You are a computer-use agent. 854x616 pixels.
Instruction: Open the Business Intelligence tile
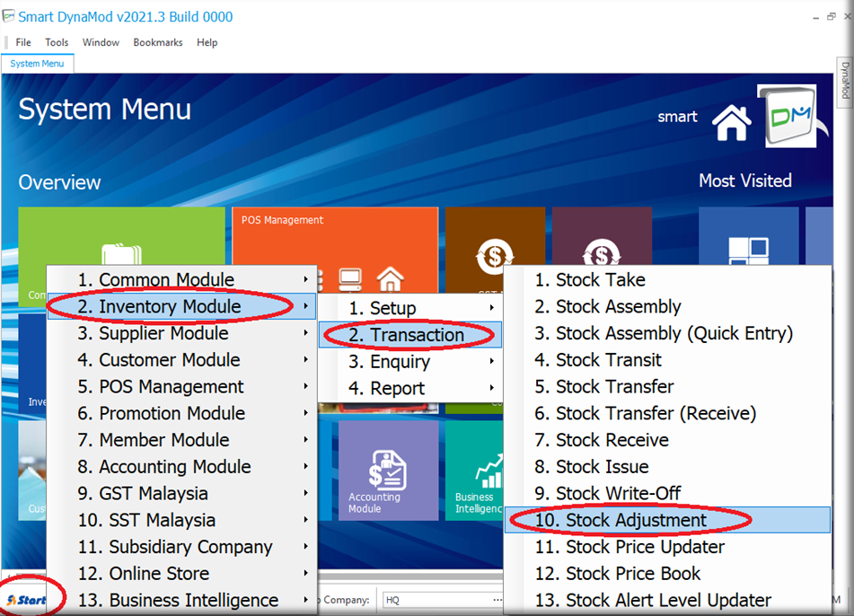pos(474,471)
